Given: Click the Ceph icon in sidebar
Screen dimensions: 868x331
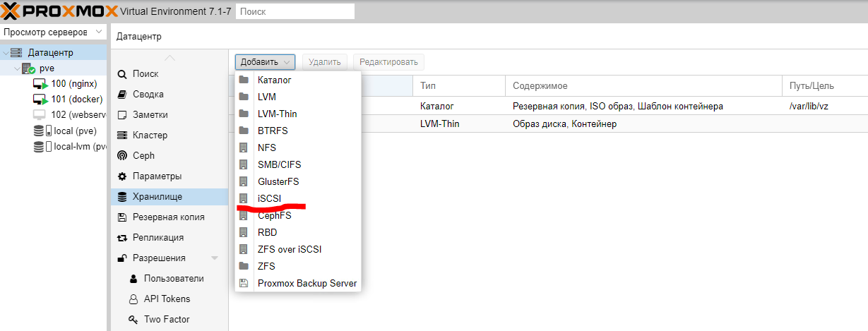Looking at the screenshot, I should point(122,155).
